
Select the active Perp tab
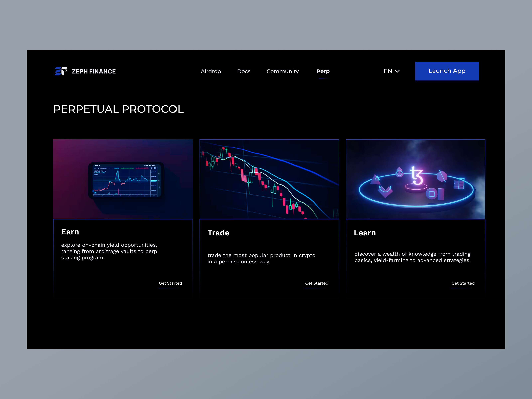pos(323,71)
